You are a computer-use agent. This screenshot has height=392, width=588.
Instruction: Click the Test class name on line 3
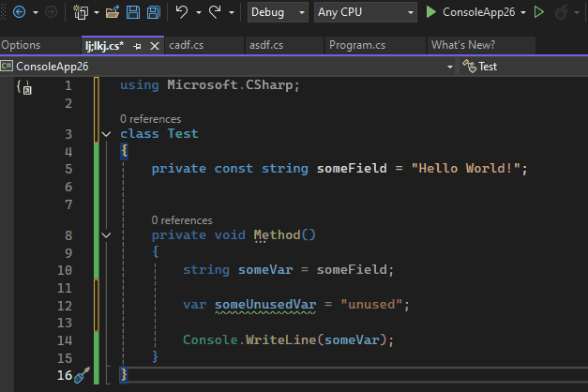183,133
